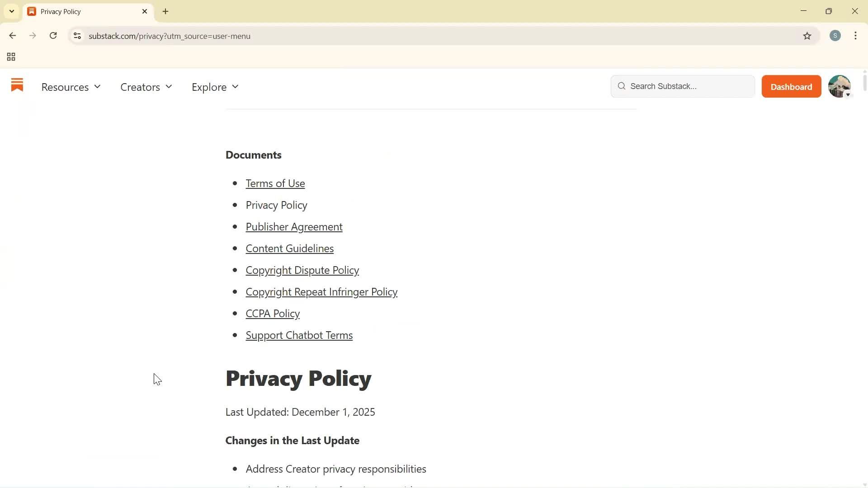Open the Resources dropdown

(71, 87)
